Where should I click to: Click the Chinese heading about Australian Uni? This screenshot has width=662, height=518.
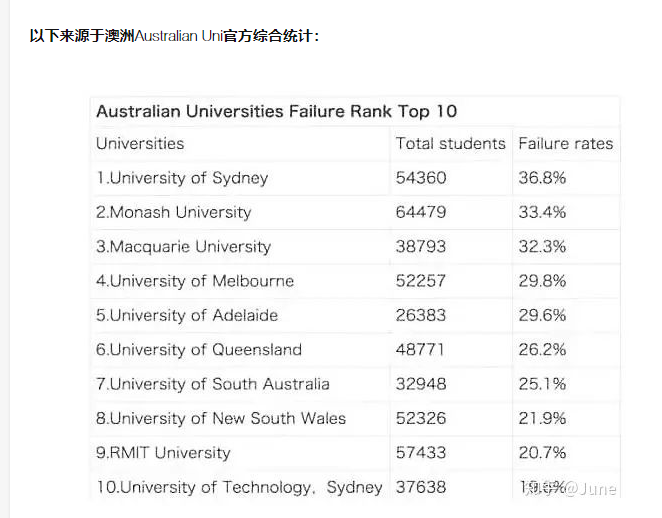[x=174, y=36]
